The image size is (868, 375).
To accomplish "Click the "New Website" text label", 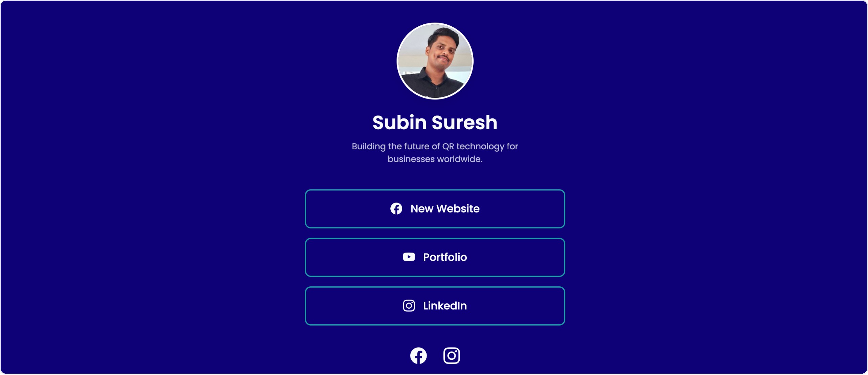I will point(445,209).
